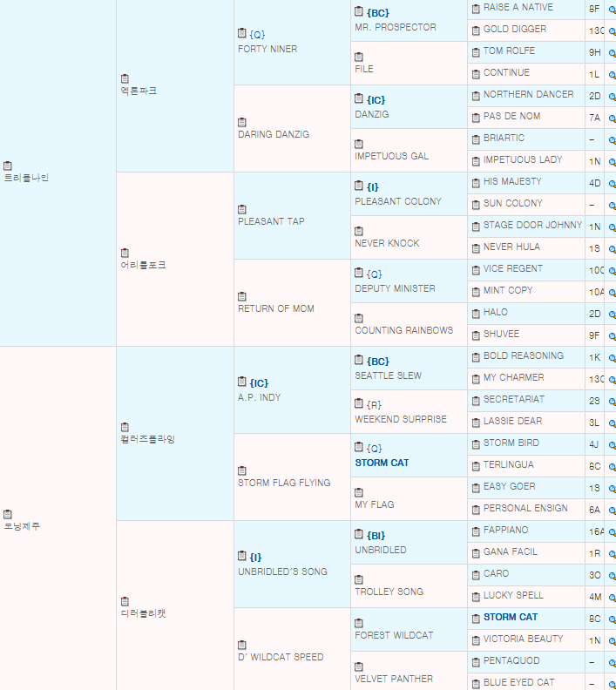
Task: Click clipboard icon above 모닝제주
Action: coord(8,514)
